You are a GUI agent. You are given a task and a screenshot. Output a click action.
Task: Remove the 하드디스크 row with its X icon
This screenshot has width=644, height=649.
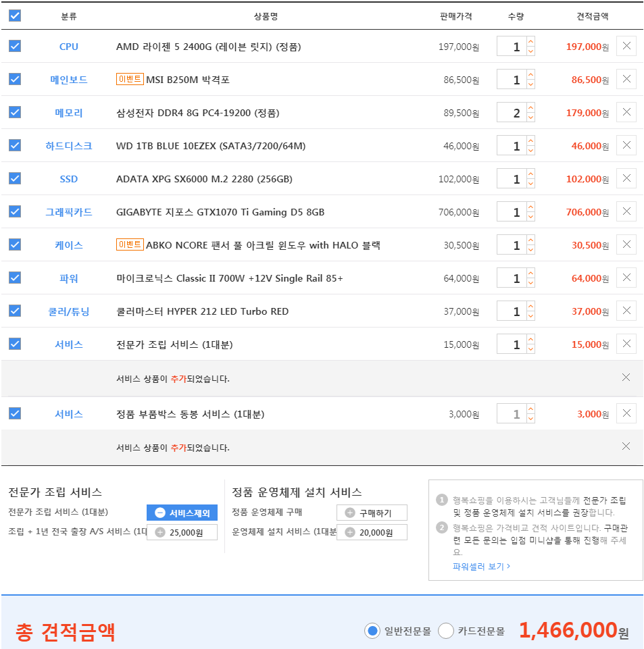tap(626, 145)
